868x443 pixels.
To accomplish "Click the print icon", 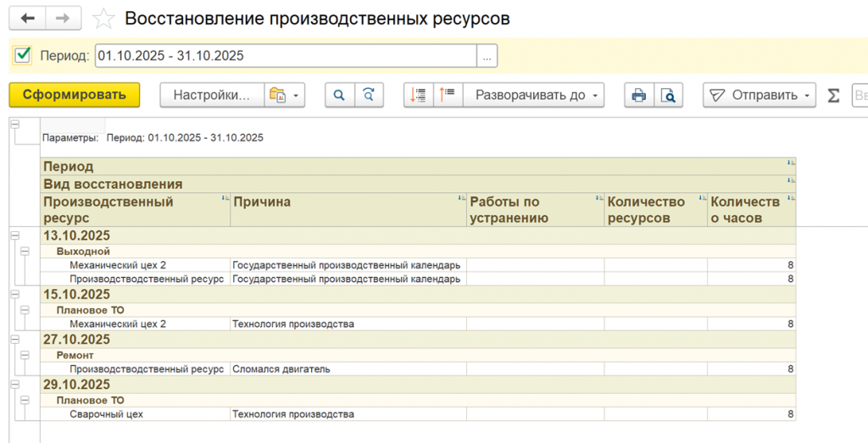I will point(639,95).
